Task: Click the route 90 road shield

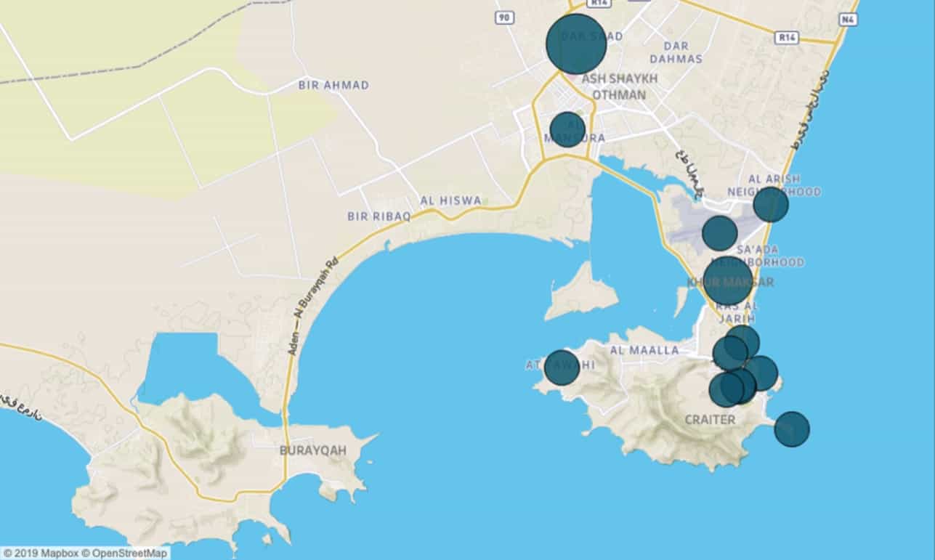Action: click(503, 17)
